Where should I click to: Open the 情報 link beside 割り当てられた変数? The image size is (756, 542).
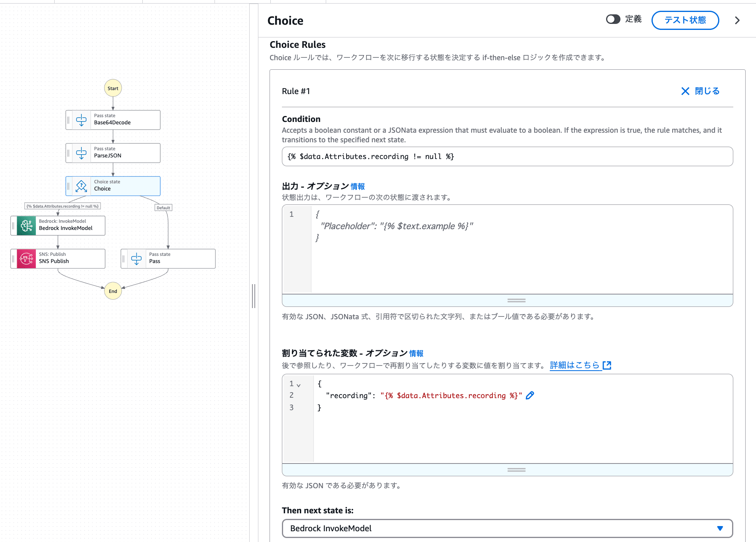[416, 353]
